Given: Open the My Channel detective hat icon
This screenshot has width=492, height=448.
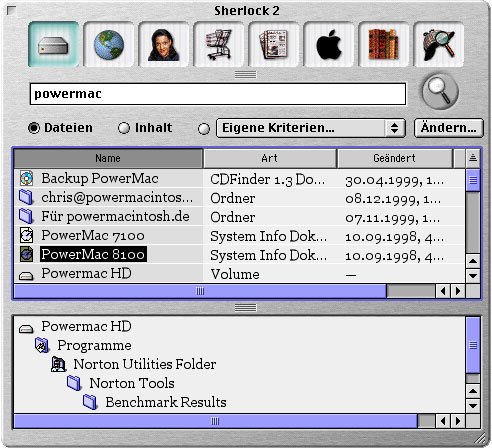Looking at the screenshot, I should 439,44.
